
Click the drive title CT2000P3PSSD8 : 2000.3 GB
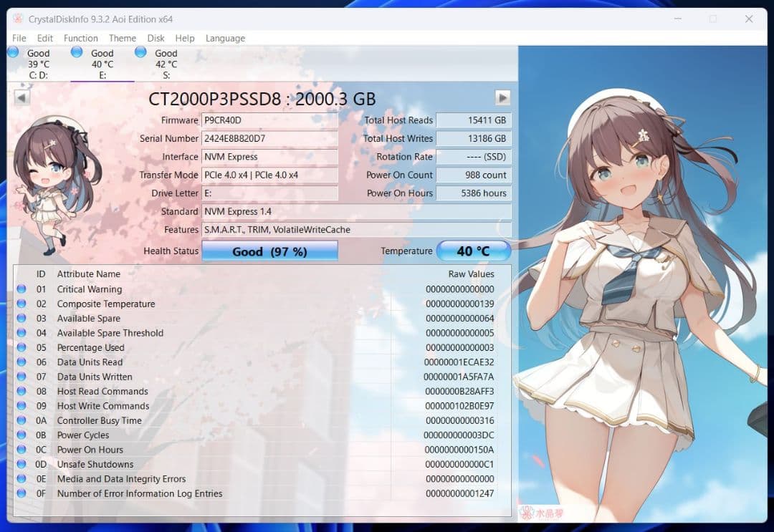point(262,99)
